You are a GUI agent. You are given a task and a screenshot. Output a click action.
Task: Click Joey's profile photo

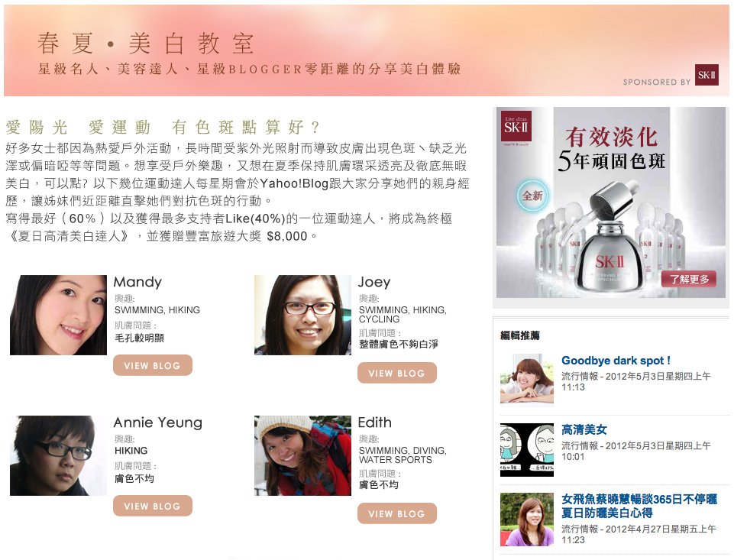pos(303,315)
